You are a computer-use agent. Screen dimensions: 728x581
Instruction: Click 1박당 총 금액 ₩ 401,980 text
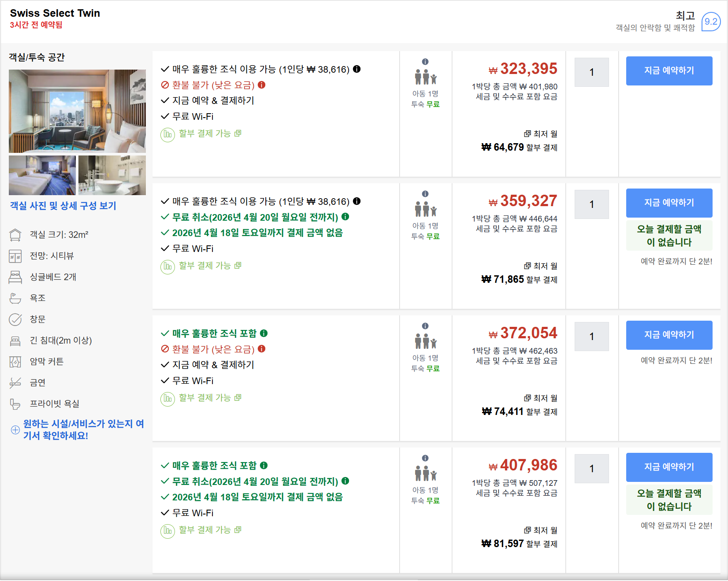(514, 87)
